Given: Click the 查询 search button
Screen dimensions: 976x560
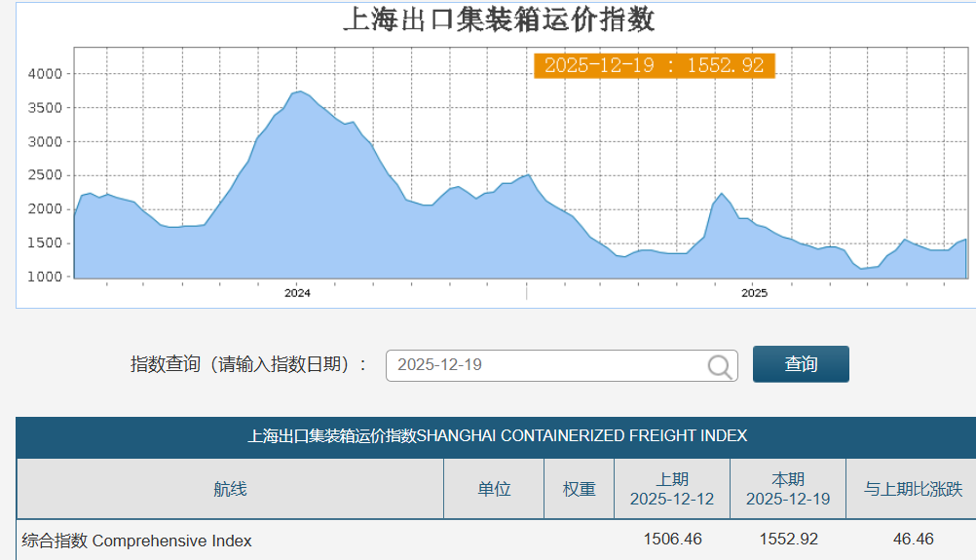Looking at the screenshot, I should pos(801,364).
